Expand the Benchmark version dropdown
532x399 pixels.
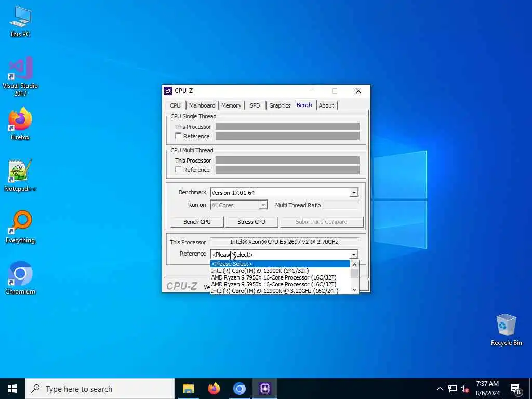[354, 193]
